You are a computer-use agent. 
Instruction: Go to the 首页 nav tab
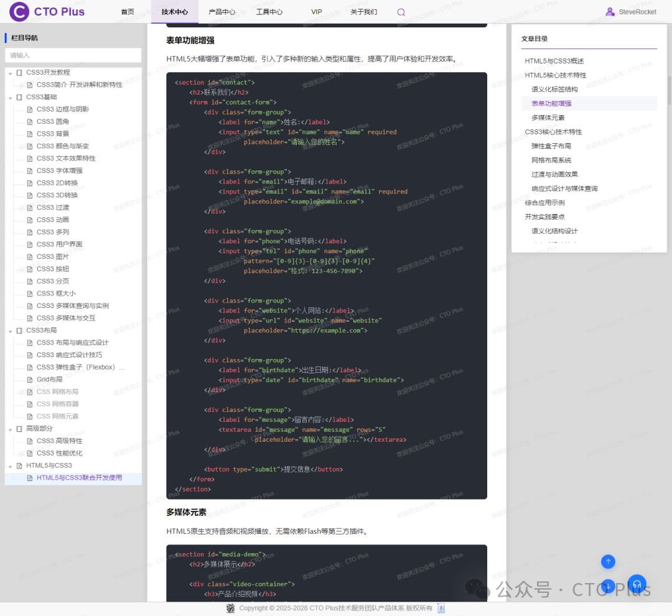click(128, 12)
